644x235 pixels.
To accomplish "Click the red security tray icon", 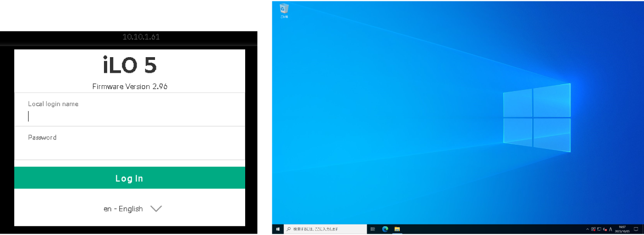I will point(593,229).
